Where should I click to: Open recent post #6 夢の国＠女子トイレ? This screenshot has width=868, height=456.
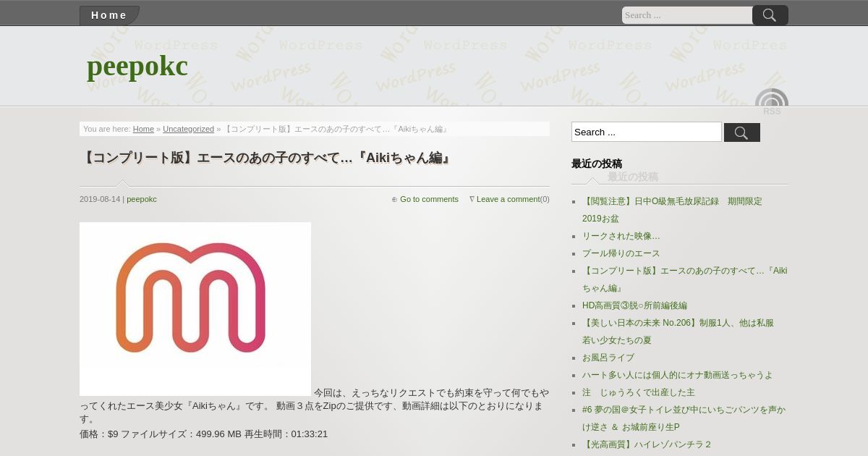coord(684,418)
